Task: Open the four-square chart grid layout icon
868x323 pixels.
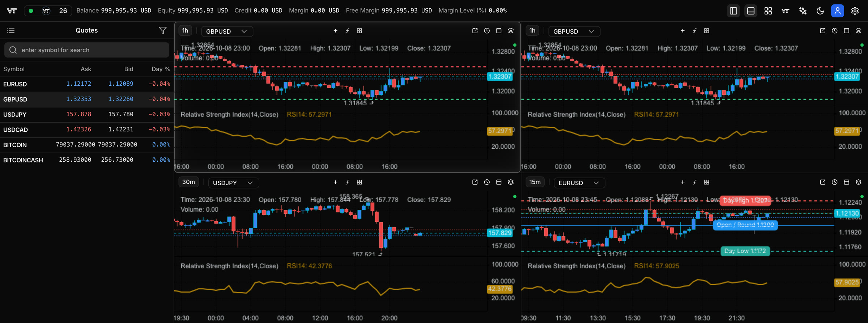Action: pyautogui.click(x=768, y=11)
